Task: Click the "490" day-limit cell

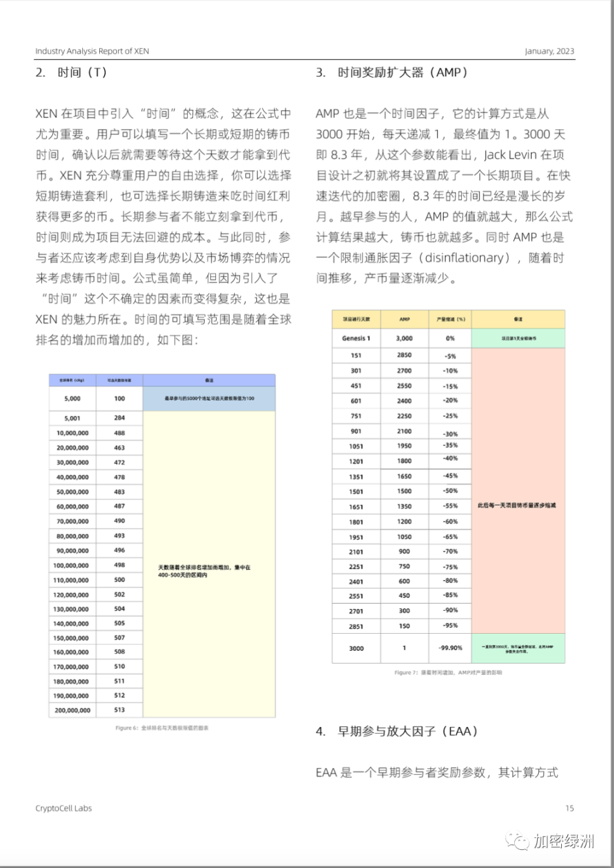Action: click(x=119, y=521)
